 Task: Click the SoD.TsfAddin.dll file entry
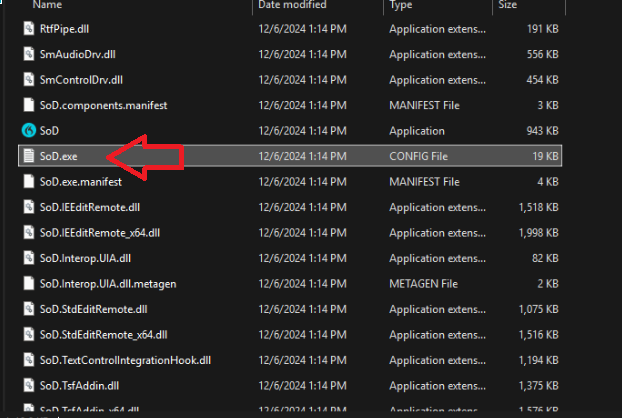(x=79, y=385)
